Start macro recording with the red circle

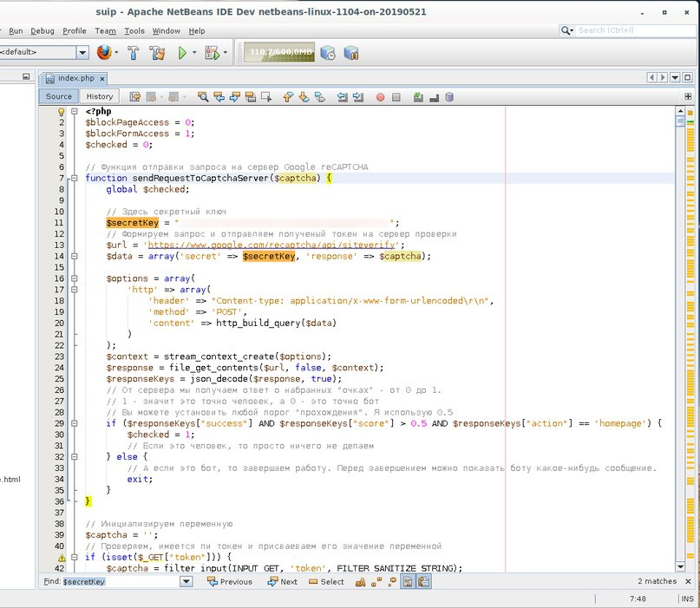381,97
